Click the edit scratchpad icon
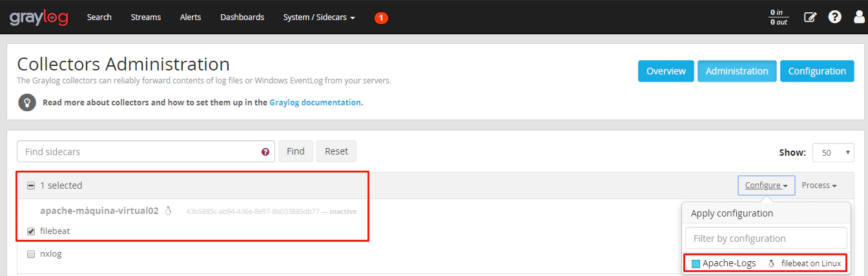This screenshot has height=276, width=868. tap(810, 17)
